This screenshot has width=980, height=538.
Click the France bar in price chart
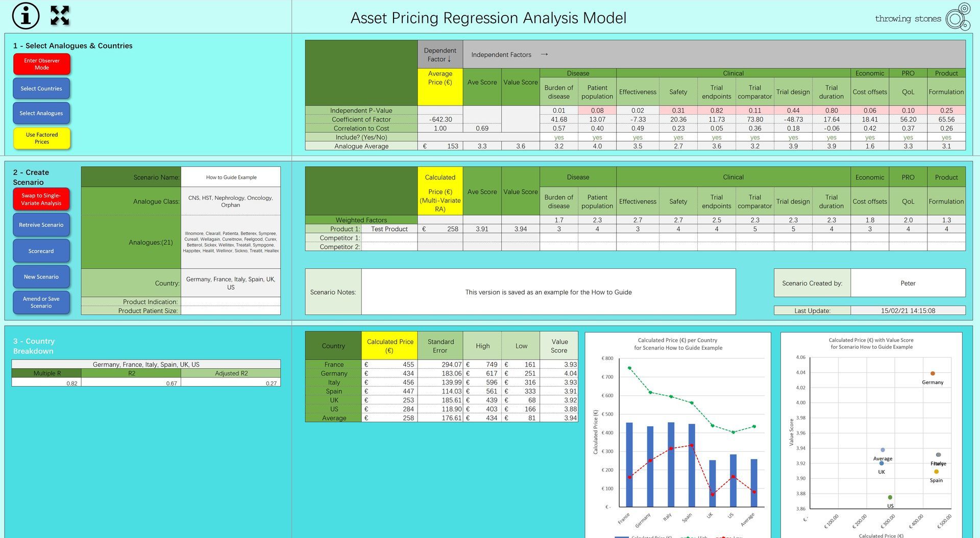click(629, 465)
